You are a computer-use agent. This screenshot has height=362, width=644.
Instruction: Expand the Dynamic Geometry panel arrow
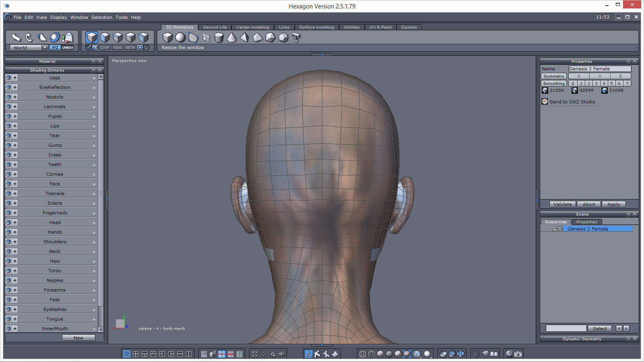pos(628,339)
